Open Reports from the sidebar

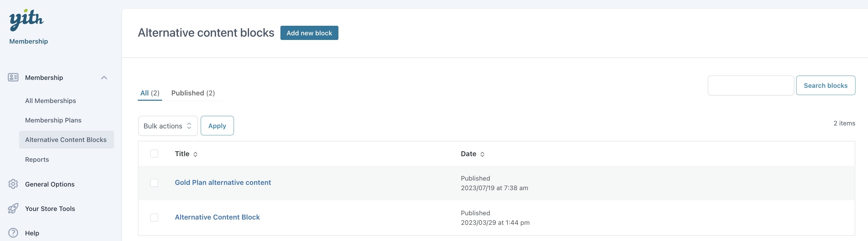point(37,159)
